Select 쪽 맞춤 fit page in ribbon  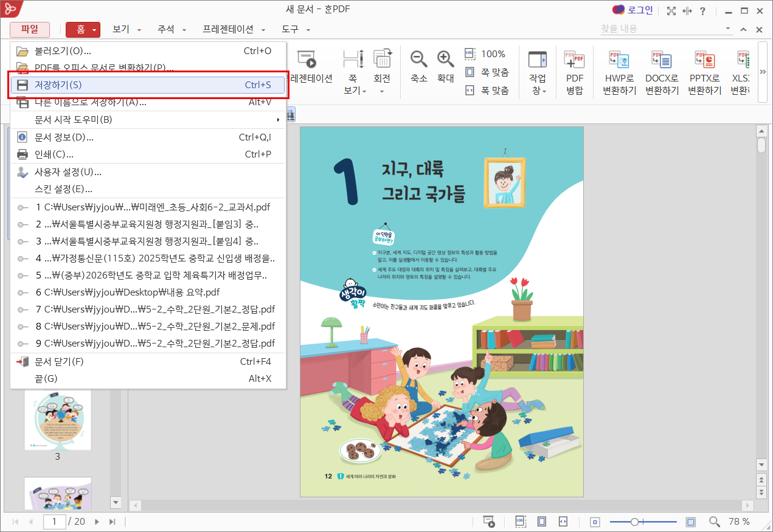(x=487, y=72)
